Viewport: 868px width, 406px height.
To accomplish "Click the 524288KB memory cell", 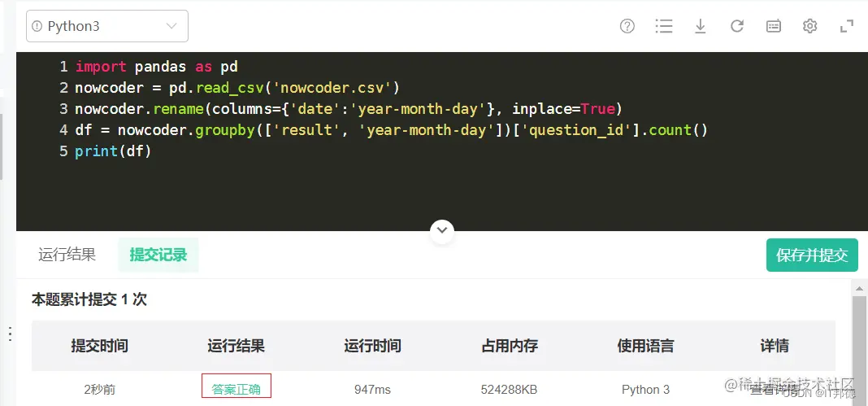I will point(510,390).
